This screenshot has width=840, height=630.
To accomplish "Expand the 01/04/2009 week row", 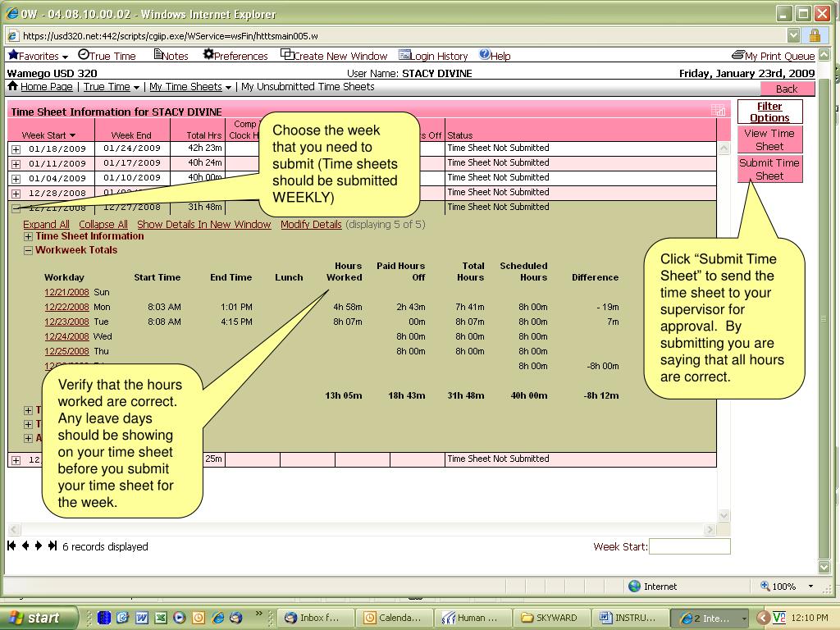I will tap(16, 179).
